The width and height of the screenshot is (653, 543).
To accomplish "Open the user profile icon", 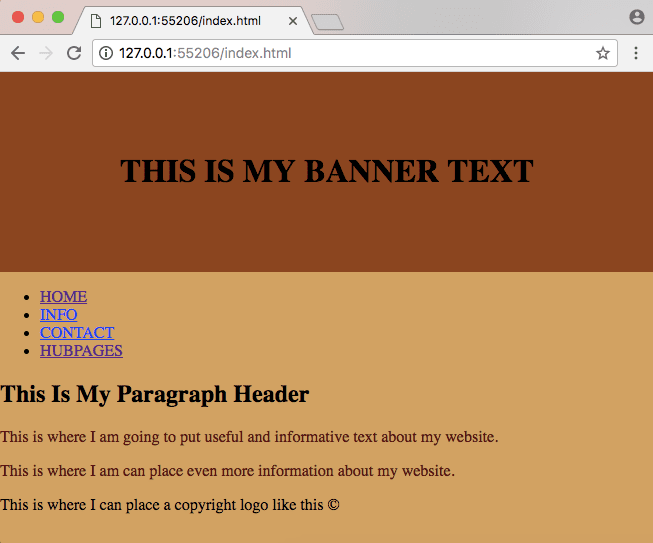I will coord(637,17).
